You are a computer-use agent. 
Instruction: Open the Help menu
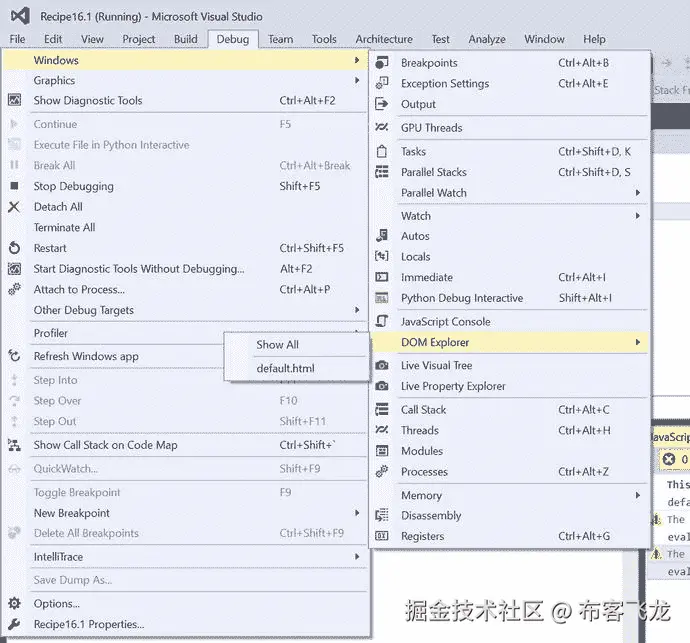[594, 39]
